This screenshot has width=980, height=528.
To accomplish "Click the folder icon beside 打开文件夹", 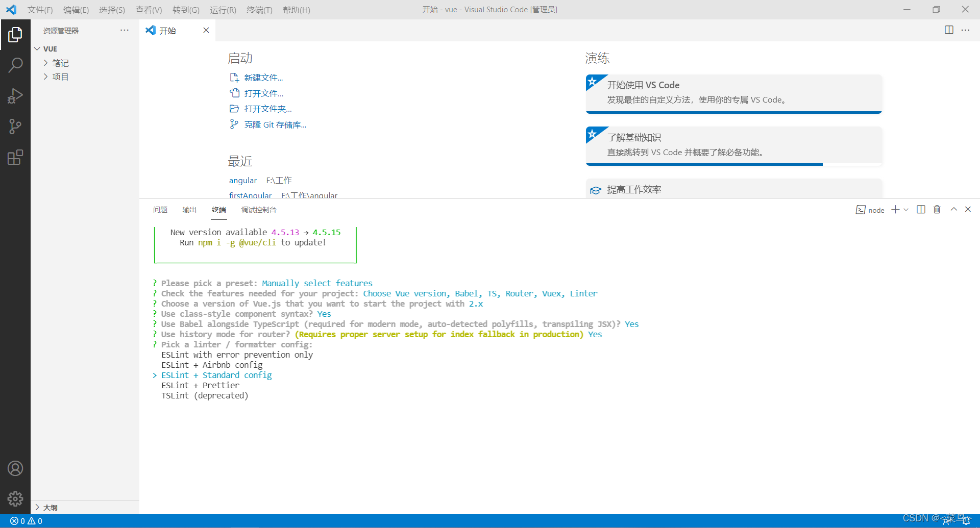I will tap(234, 109).
